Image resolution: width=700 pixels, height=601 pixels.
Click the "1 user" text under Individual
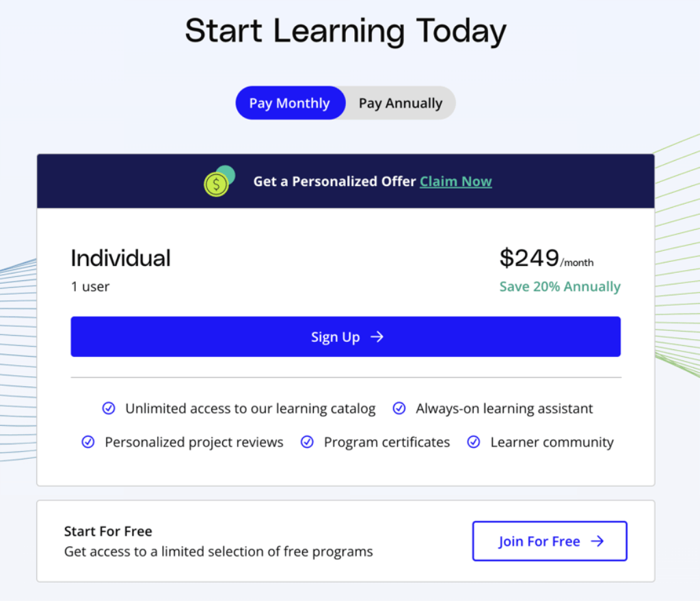90,286
